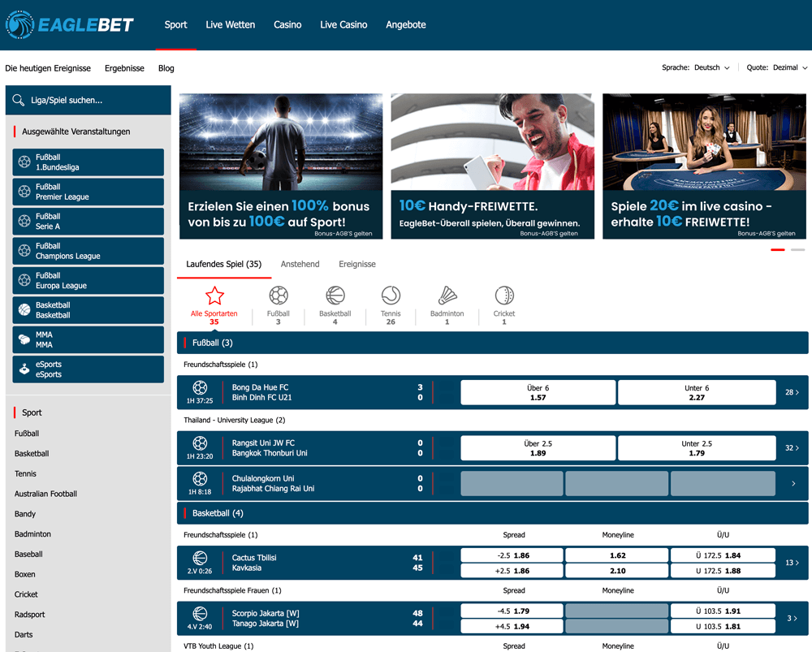Click ball icon of Chulalongkorn Uni match

[x=200, y=478]
